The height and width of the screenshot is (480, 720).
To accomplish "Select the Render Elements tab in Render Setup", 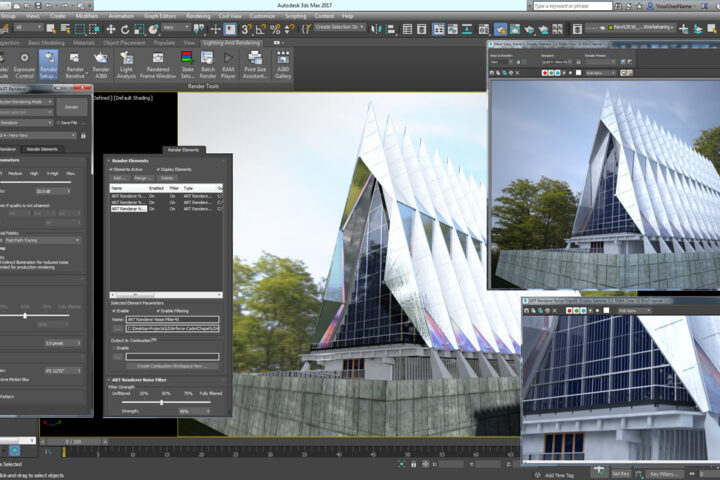I will (42, 149).
